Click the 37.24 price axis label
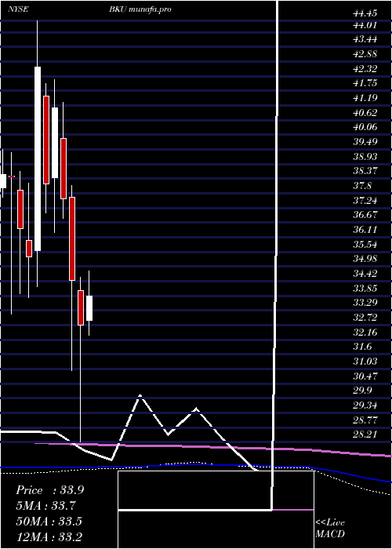The width and height of the screenshot is (392, 549). pyautogui.click(x=365, y=200)
